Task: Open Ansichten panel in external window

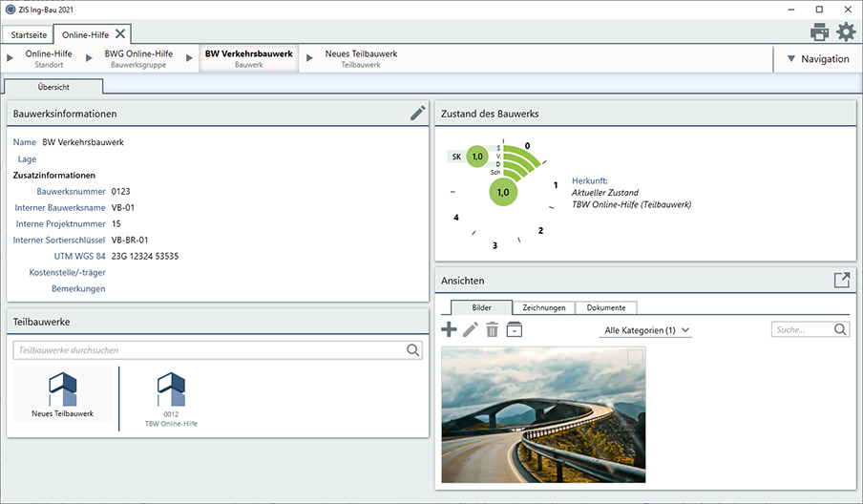Action: [x=841, y=281]
